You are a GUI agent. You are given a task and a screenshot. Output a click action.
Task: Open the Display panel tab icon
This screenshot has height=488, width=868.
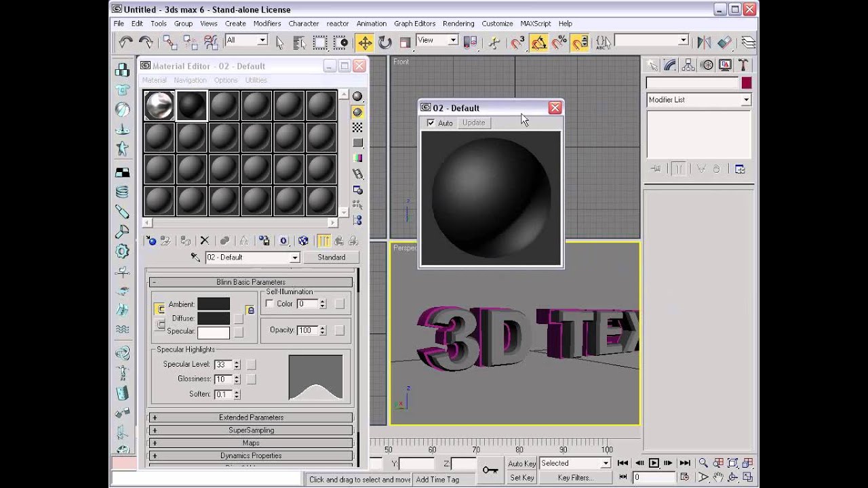725,65
